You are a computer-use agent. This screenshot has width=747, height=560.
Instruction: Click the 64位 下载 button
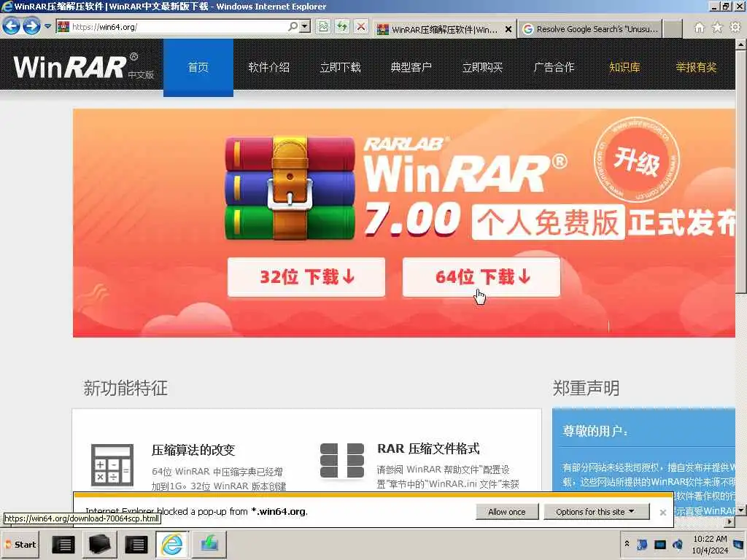(x=481, y=277)
